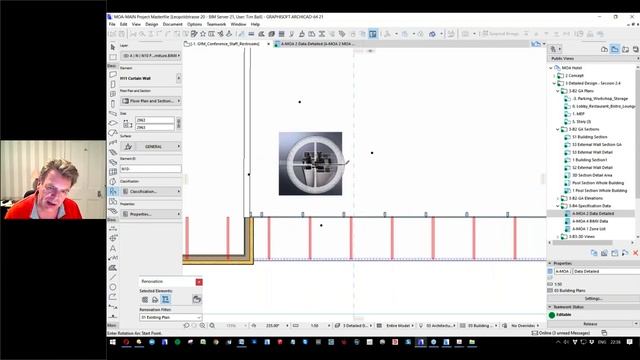Set selected elements to To Be Demolished status

(155, 300)
